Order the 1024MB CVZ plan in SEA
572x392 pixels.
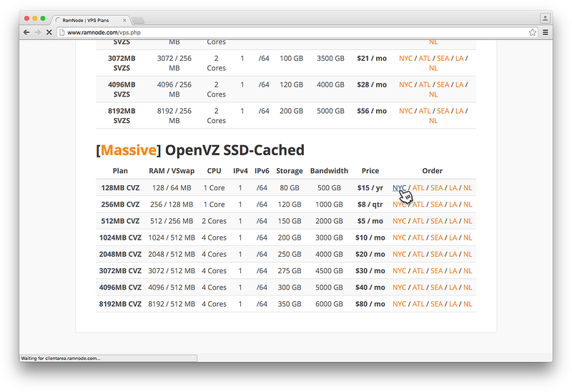437,237
